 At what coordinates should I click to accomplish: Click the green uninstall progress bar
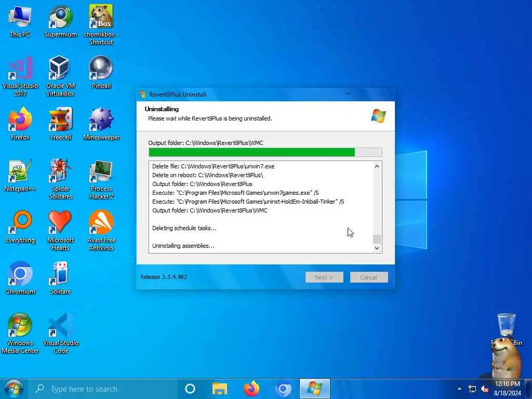265,152
